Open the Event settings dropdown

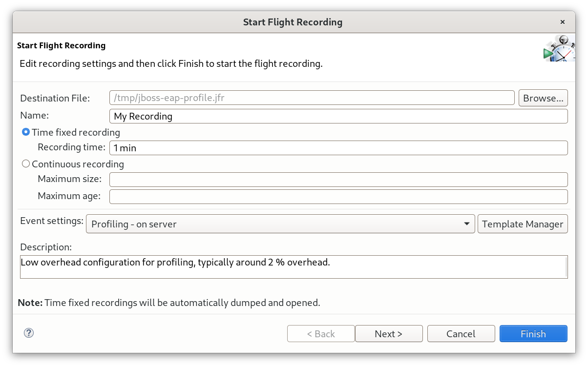280,224
